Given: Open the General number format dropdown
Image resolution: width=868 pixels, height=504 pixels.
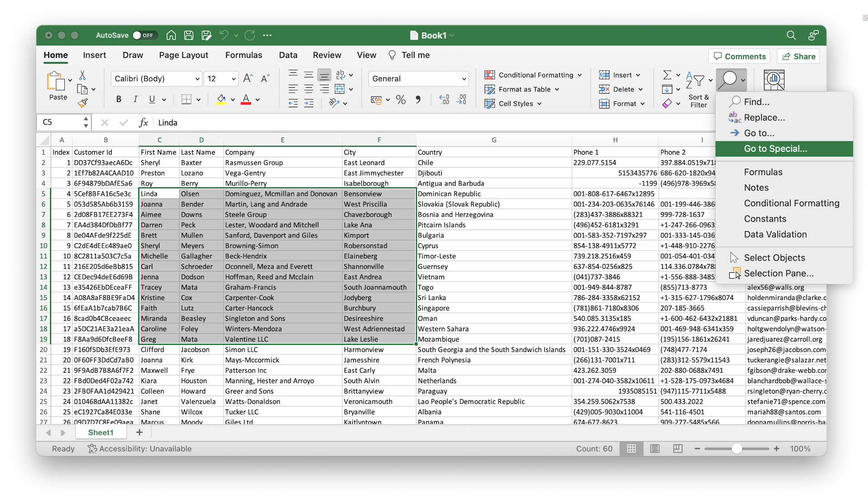Looking at the screenshot, I should pyautogui.click(x=464, y=79).
